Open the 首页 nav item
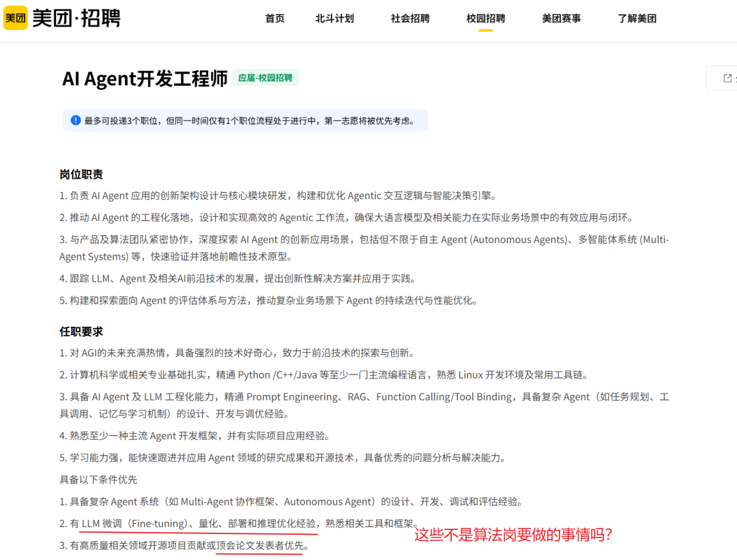737x560 pixels. (x=275, y=18)
